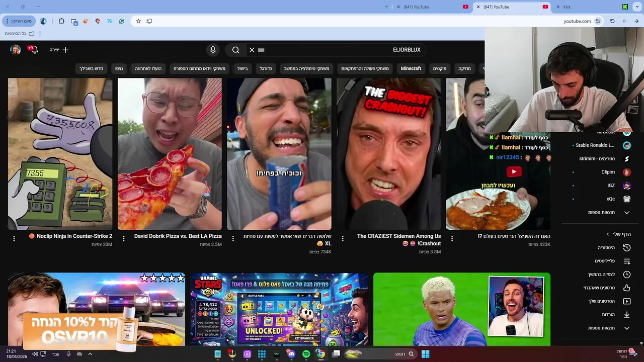Select the 'מיקסים' filter chip

click(x=440, y=68)
